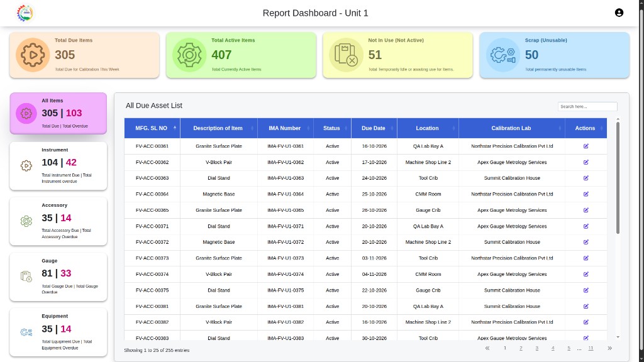This screenshot has height=362, width=644.
Task: Go to page 2 of the table
Action: point(521,348)
